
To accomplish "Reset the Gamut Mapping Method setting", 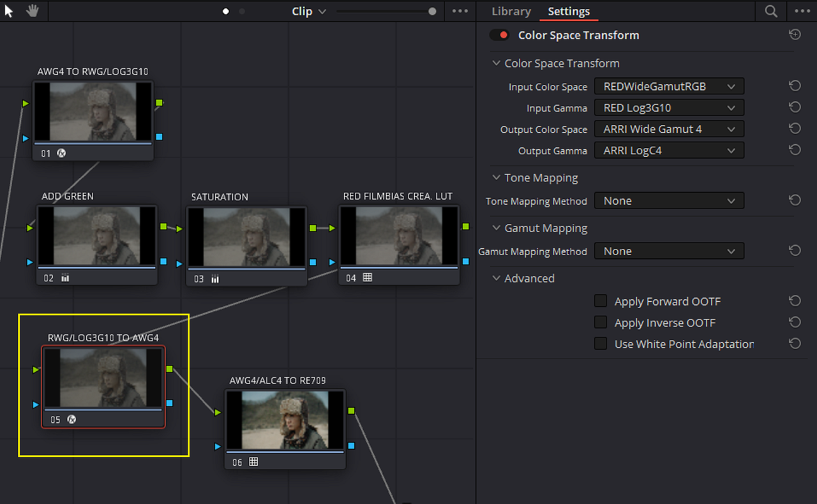I will tap(795, 251).
